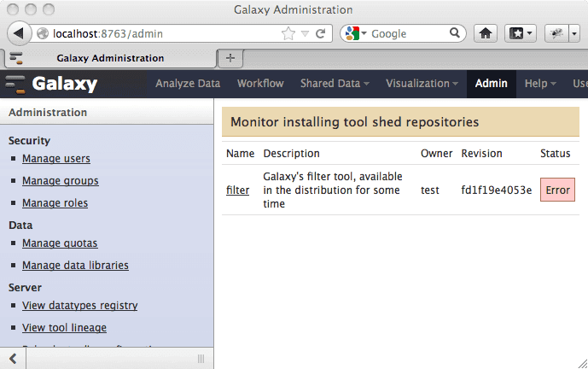Bookmark this page with the star icon
The width and height of the screenshot is (588, 369).
288,34
